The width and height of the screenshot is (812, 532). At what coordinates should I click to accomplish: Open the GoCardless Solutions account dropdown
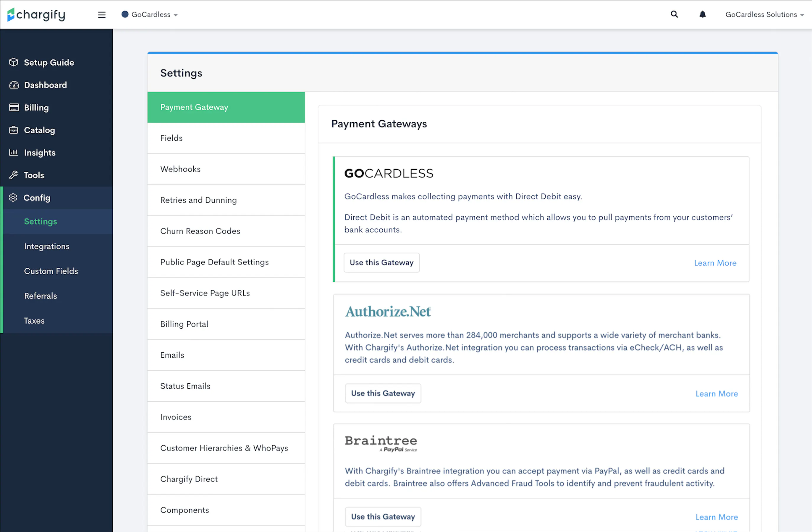(x=764, y=15)
